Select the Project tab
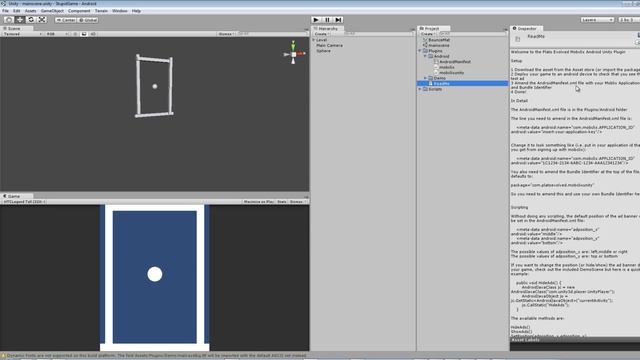 point(432,29)
